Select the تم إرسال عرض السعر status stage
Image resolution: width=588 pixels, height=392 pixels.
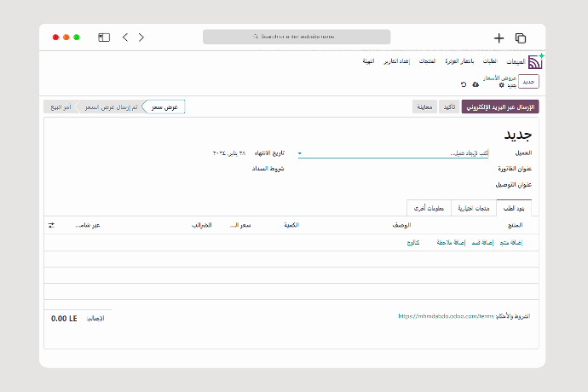[111, 107]
